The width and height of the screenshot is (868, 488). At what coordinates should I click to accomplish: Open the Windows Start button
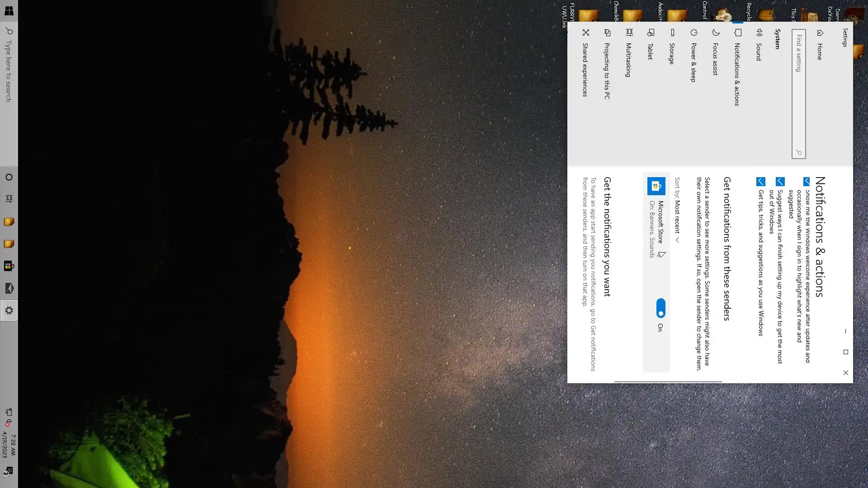pos(9,11)
